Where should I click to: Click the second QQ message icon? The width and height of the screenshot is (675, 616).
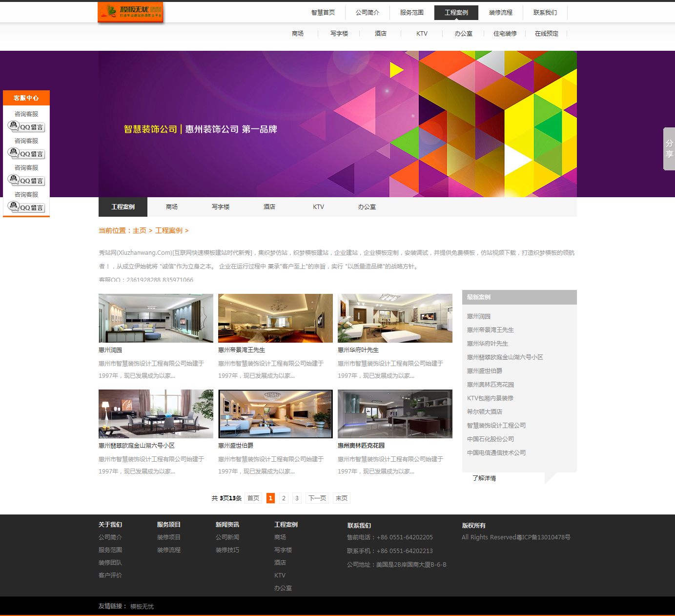pyautogui.click(x=26, y=154)
